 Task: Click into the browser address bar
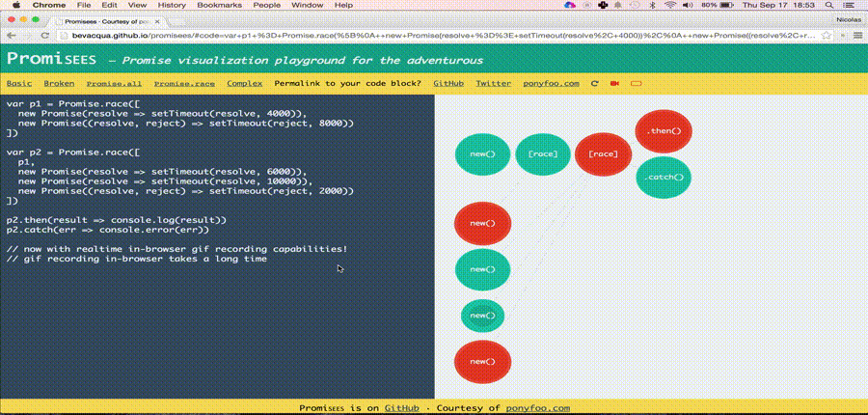click(x=434, y=36)
